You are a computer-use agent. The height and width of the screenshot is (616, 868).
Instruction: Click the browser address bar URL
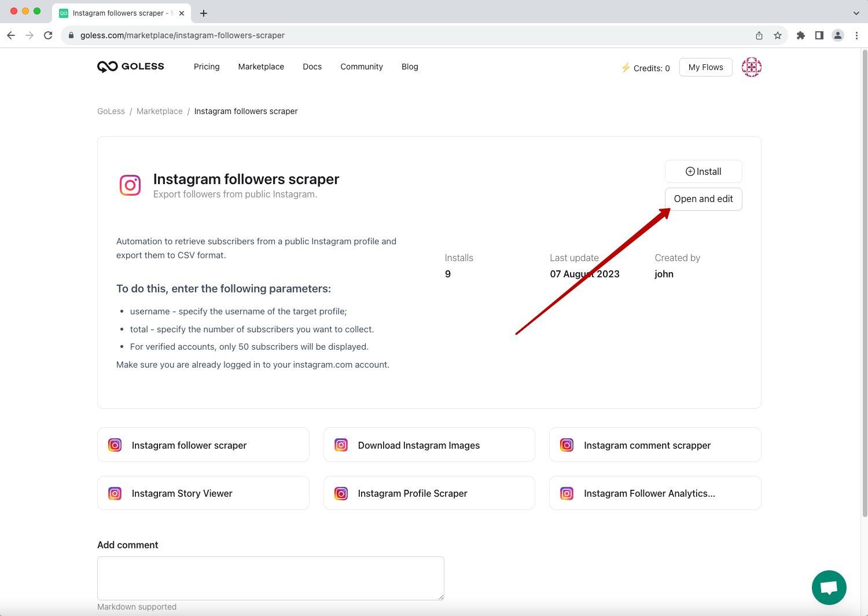point(182,35)
